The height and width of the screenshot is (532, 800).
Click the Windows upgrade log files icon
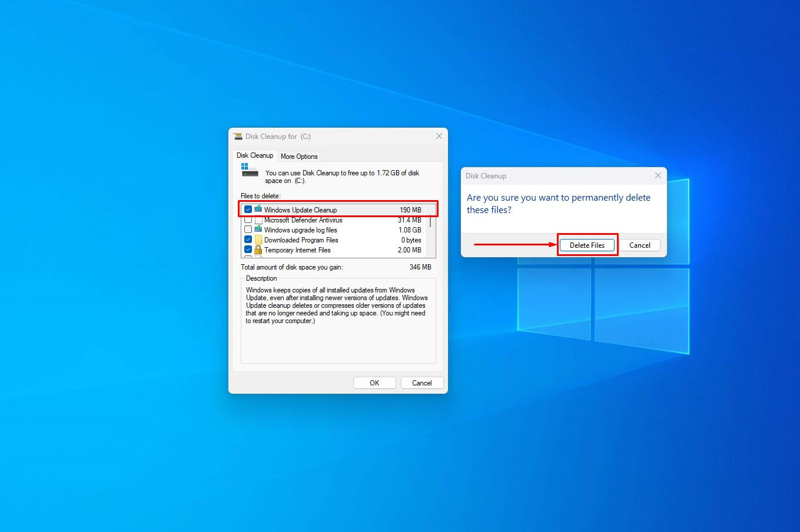[258, 230]
